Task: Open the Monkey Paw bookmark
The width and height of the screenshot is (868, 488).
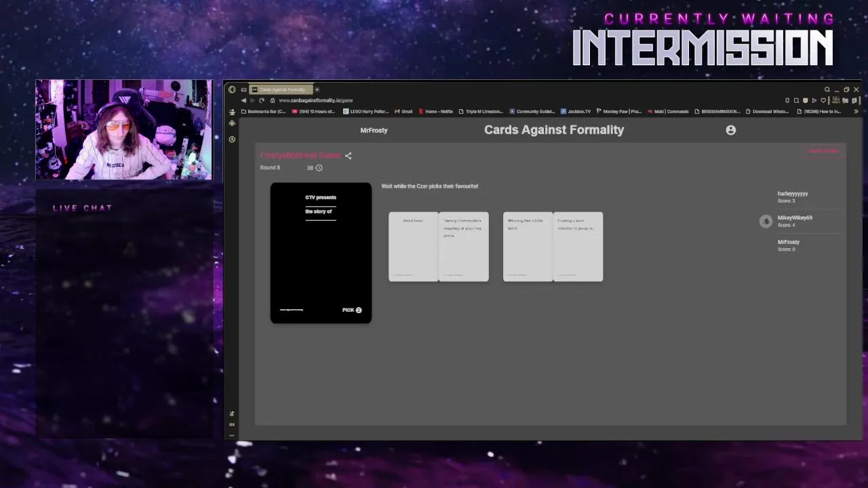Action: pyautogui.click(x=618, y=111)
